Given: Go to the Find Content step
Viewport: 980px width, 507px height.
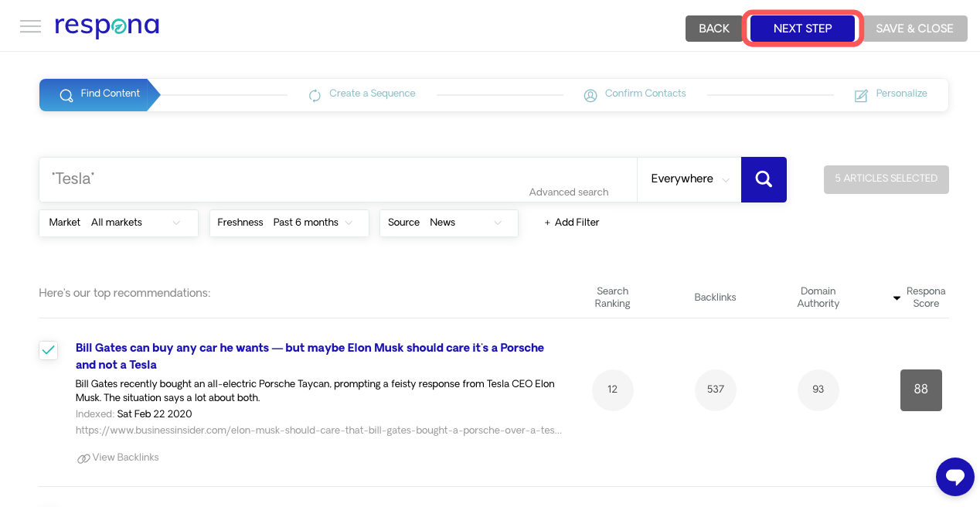Looking at the screenshot, I should (100, 94).
